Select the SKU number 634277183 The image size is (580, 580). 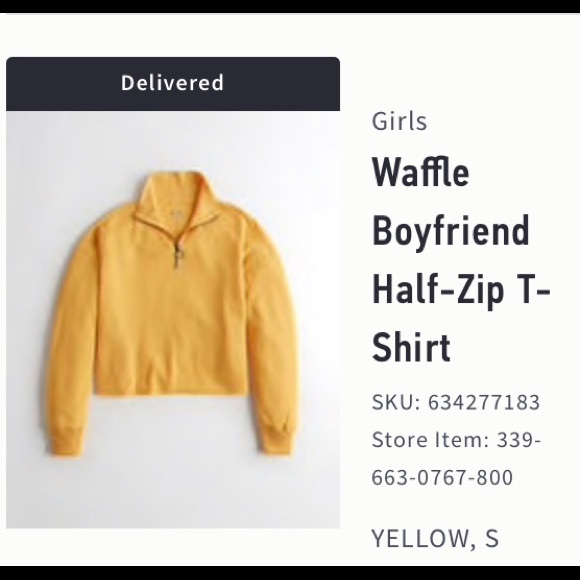[x=484, y=402]
